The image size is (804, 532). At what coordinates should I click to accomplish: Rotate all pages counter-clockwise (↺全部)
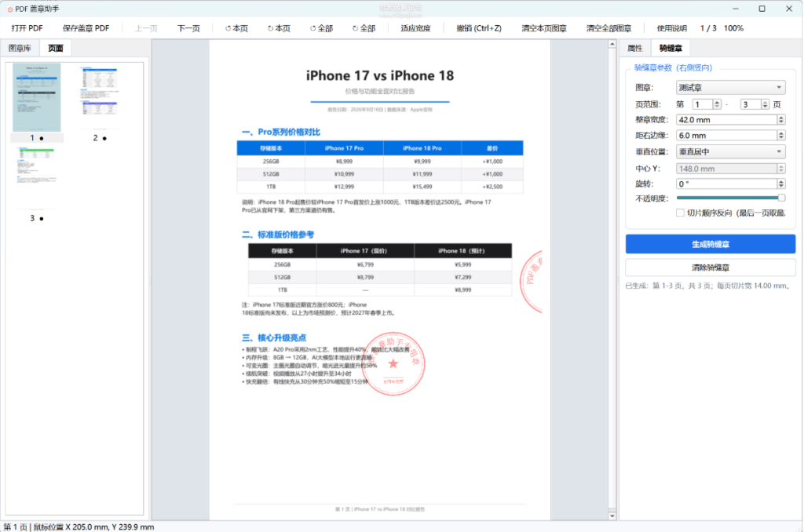pyautogui.click(x=321, y=28)
